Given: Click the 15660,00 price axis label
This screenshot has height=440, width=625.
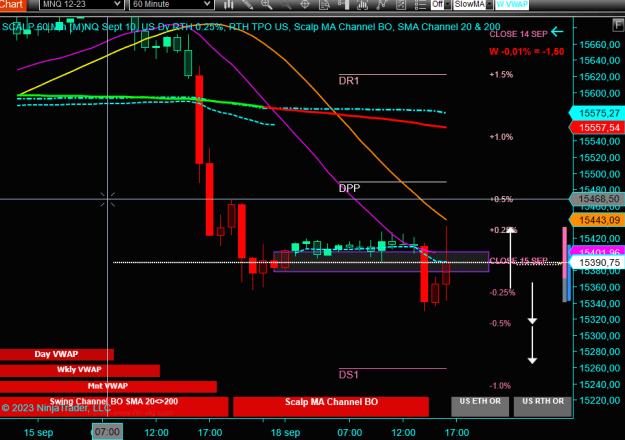Looking at the screenshot, I should tap(599, 45).
